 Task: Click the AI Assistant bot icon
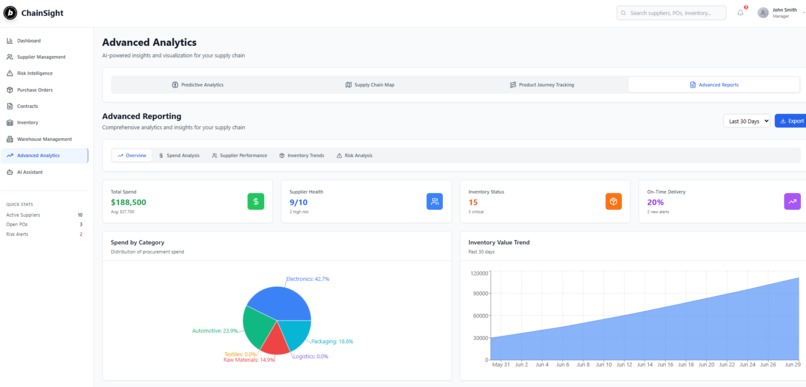10,172
